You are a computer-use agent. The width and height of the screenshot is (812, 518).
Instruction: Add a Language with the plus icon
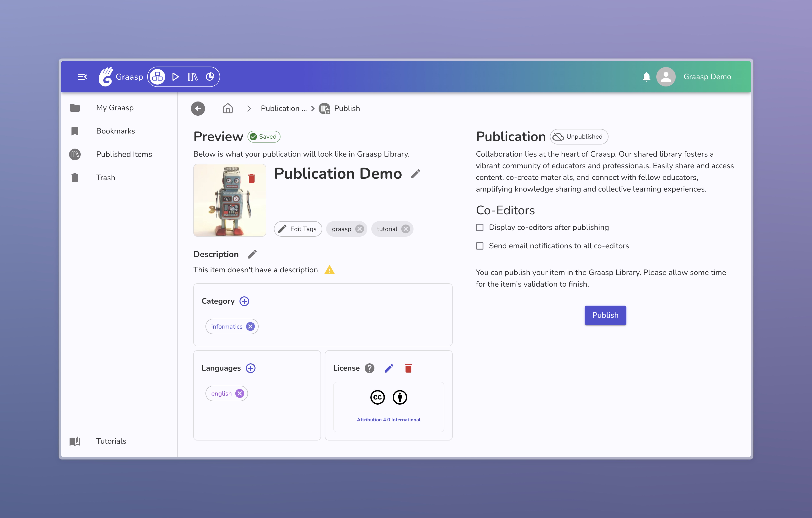(251, 368)
